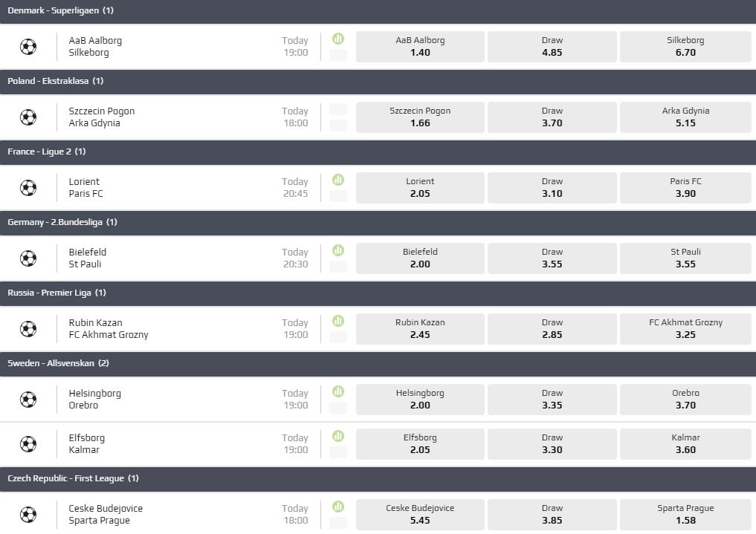Click statistics icon for Lorient vs Paris FC

click(x=338, y=180)
